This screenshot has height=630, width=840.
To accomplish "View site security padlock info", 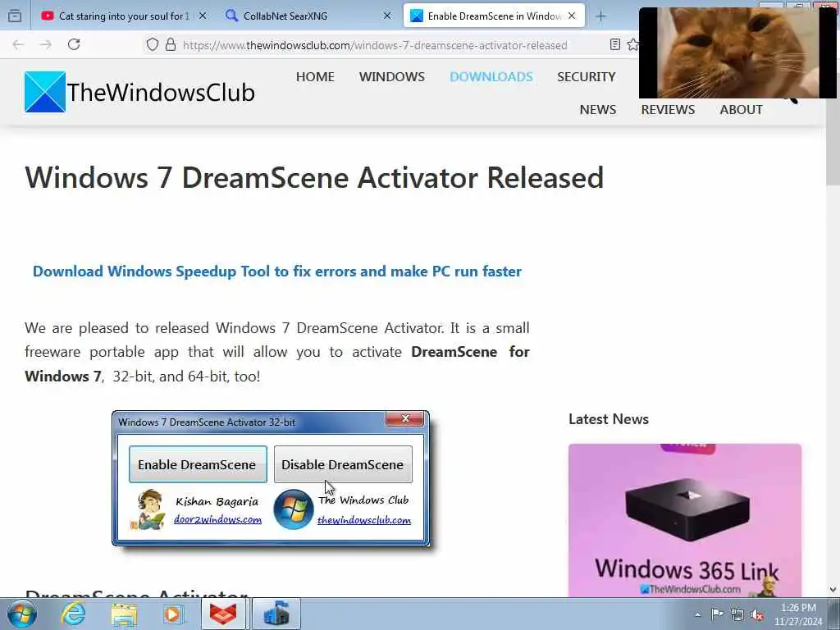I will pyautogui.click(x=171, y=45).
